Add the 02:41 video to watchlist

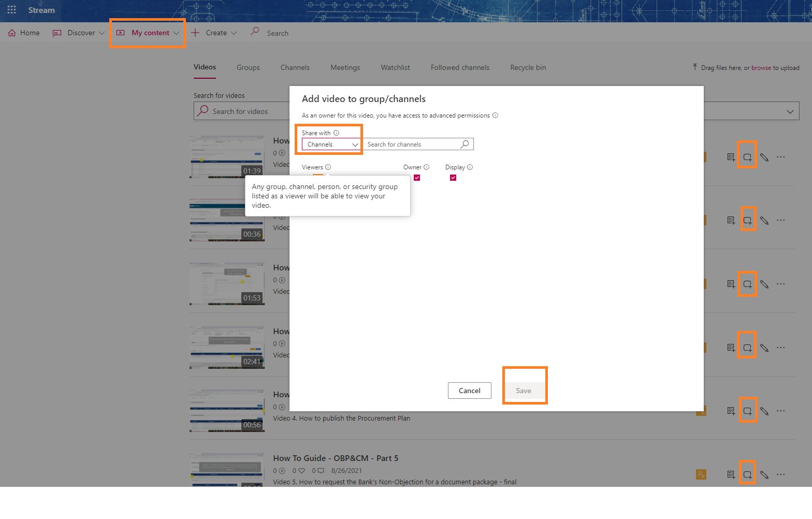point(731,348)
